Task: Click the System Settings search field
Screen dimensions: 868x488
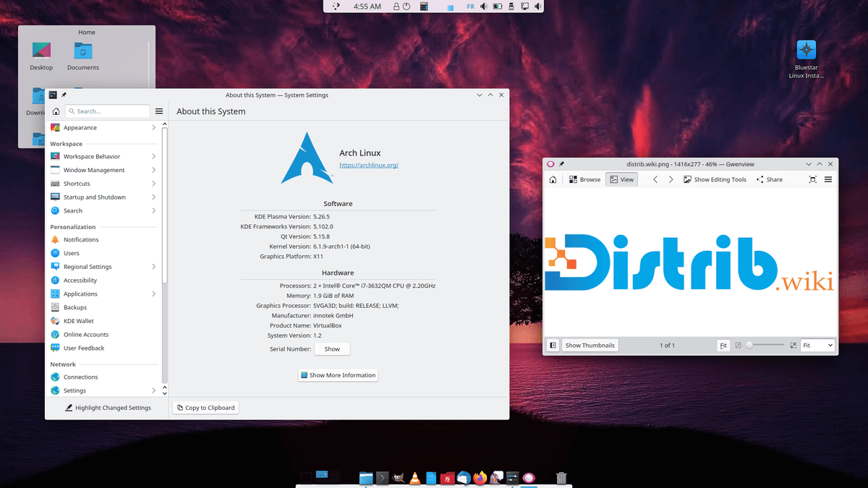Action: click(x=107, y=111)
